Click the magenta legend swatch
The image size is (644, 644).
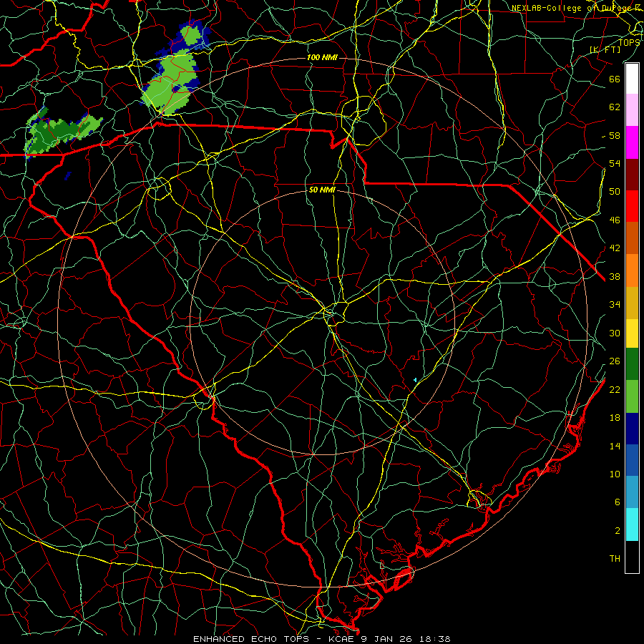point(632,142)
